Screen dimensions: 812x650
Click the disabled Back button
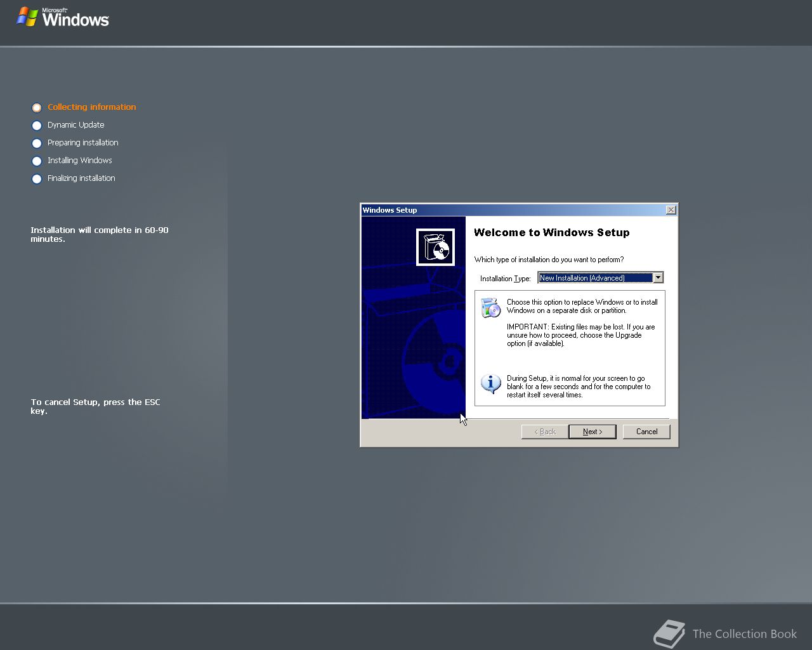544,432
